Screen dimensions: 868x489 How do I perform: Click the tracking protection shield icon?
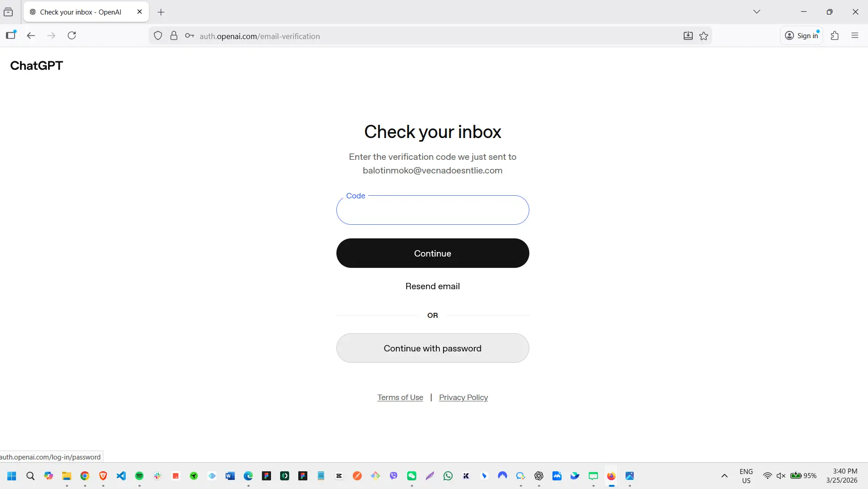[x=158, y=36]
